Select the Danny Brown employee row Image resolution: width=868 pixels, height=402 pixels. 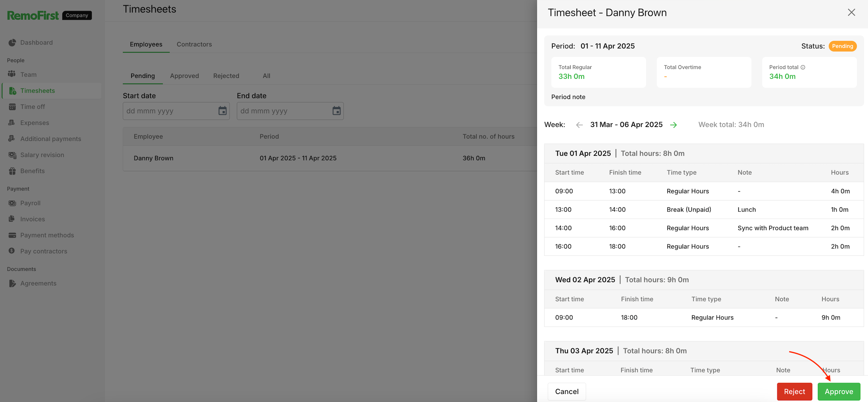coord(330,158)
